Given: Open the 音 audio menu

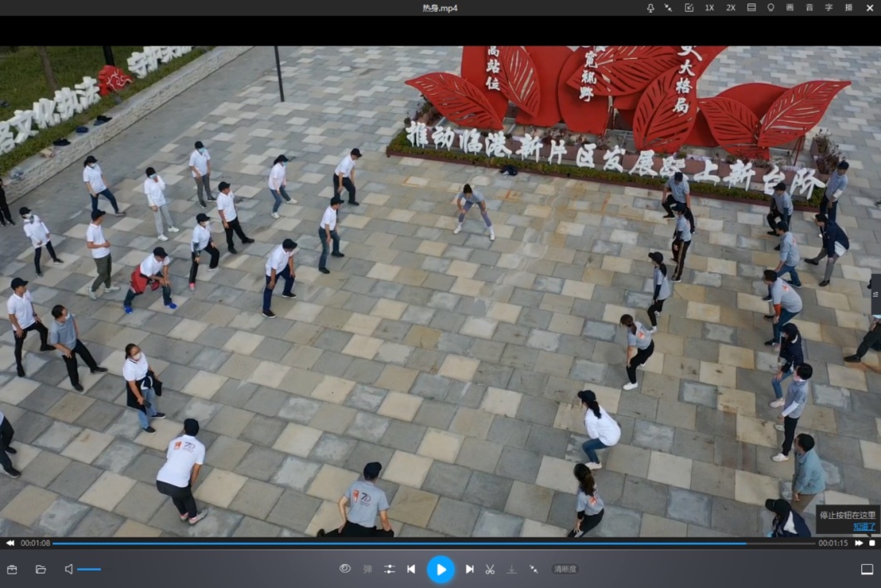Looking at the screenshot, I should click(x=809, y=7).
